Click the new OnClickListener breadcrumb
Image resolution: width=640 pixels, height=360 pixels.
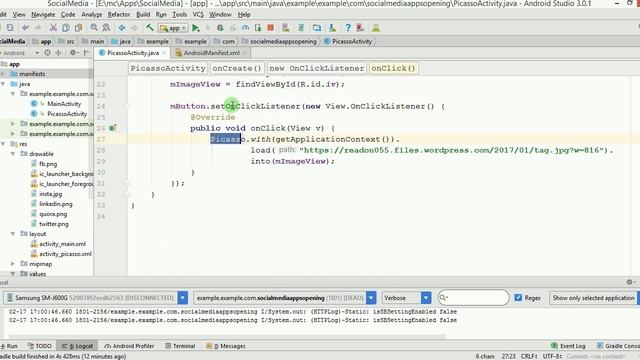316,68
